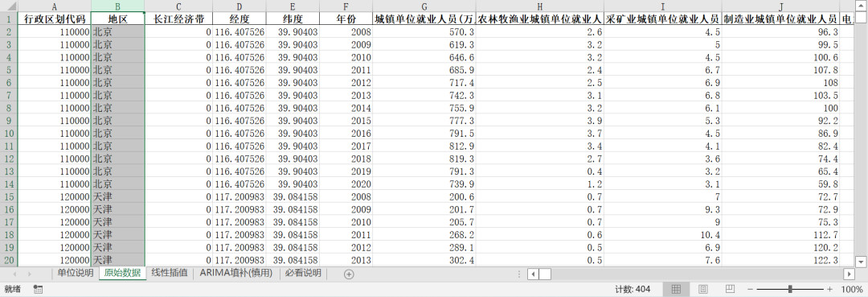This screenshot has width=868, height=297.
Task: Select column E header
Action: pyautogui.click(x=293, y=6)
